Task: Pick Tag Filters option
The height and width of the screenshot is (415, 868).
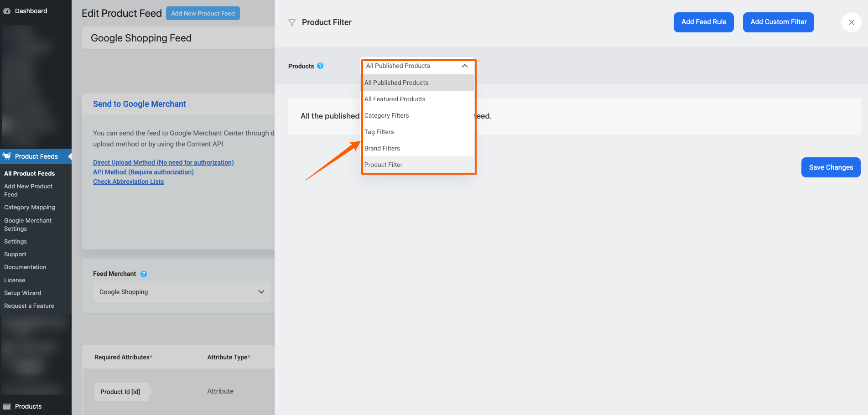Action: (379, 132)
